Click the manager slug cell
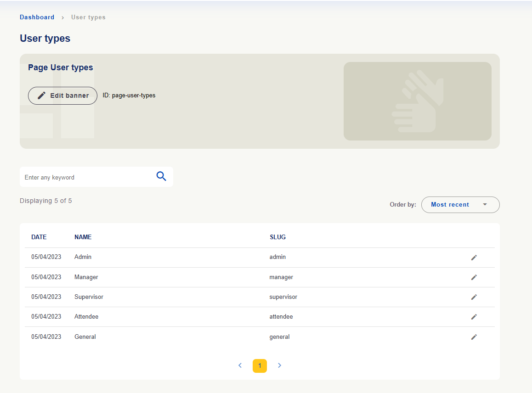 [281, 277]
